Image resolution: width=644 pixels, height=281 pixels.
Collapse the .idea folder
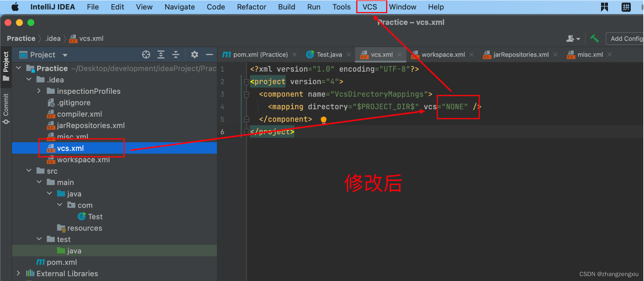29,80
